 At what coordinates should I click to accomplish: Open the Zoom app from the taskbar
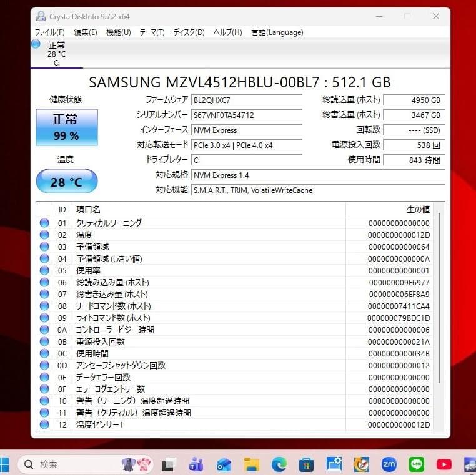[389, 464]
